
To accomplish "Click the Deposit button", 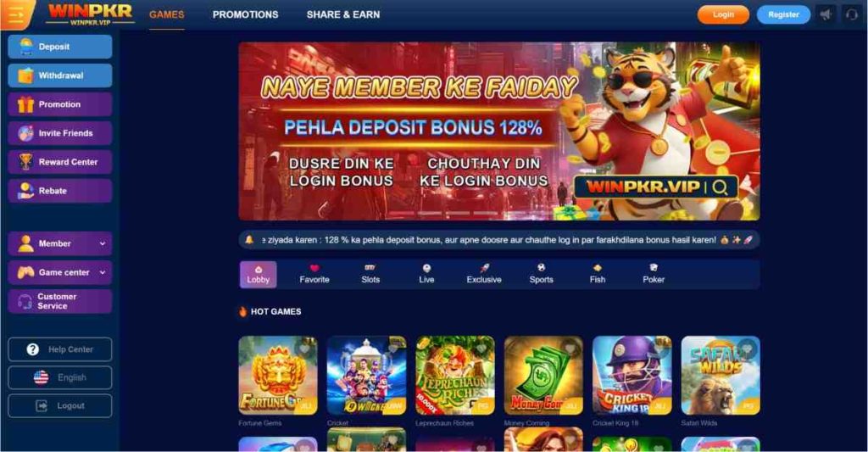I will (60, 47).
